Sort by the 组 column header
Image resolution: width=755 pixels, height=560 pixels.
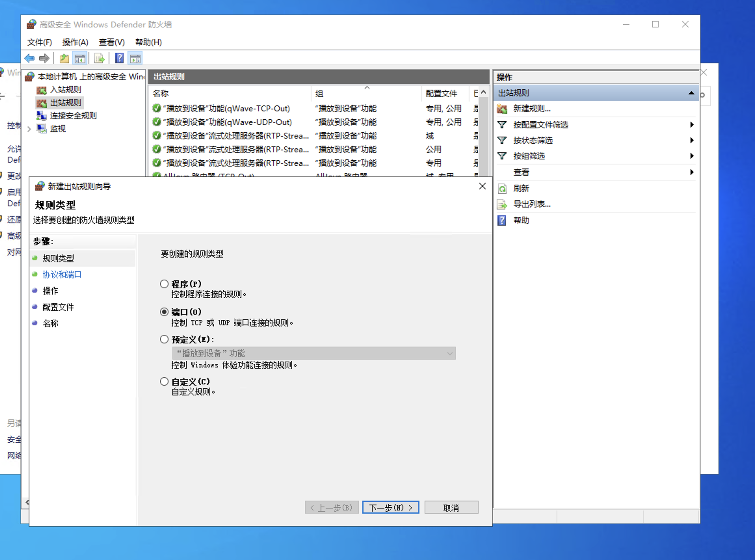pyautogui.click(x=366, y=94)
